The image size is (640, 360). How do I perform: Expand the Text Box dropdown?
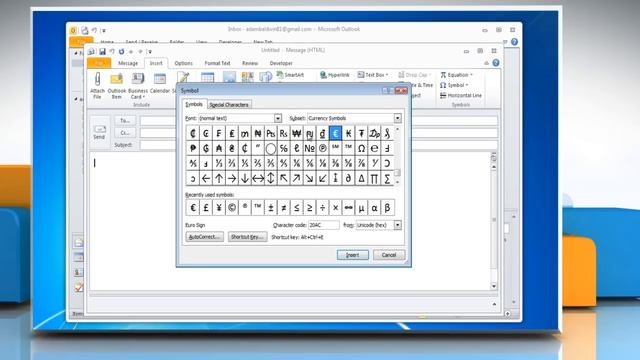(387, 75)
